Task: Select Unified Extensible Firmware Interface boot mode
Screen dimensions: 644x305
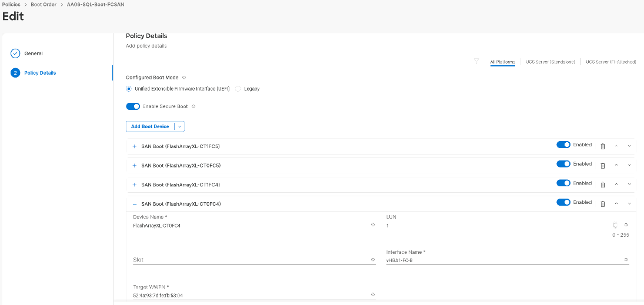Action: (x=129, y=89)
